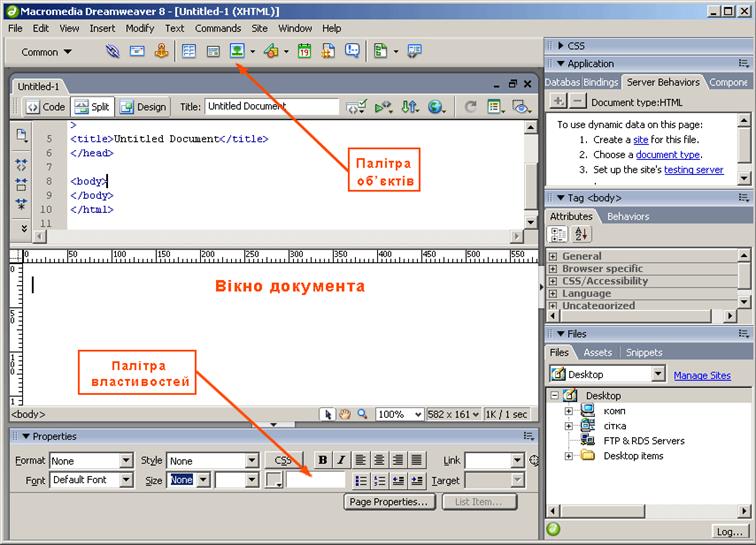Viewport: 756px width, 545px height.
Task: Justify the text
Action: [417, 460]
